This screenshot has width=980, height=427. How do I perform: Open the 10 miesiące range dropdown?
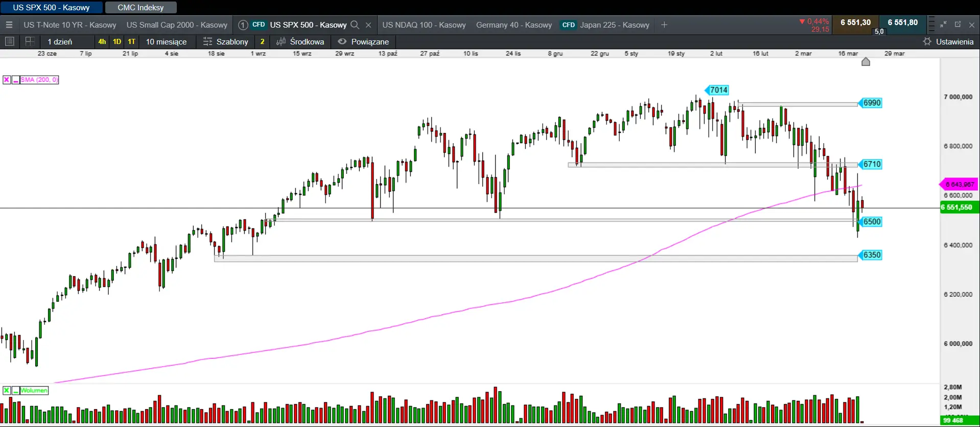click(166, 41)
